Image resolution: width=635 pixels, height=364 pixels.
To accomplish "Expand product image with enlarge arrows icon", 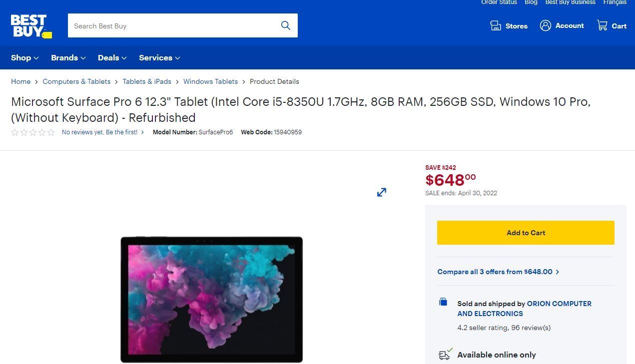I will click(x=382, y=192).
